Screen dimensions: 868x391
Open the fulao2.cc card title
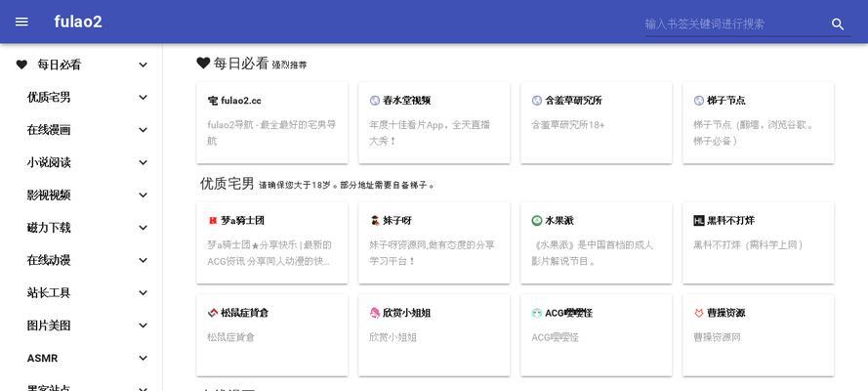pyautogui.click(x=241, y=101)
